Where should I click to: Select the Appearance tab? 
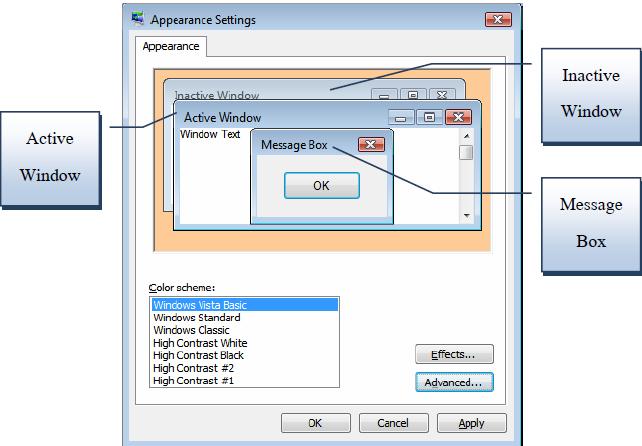[x=171, y=47]
